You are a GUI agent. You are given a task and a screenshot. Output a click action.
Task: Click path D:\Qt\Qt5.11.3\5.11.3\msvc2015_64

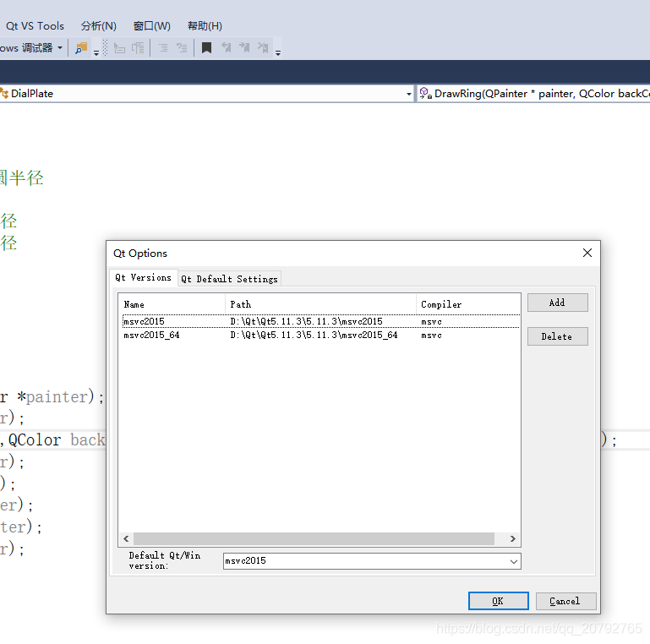[x=314, y=336]
